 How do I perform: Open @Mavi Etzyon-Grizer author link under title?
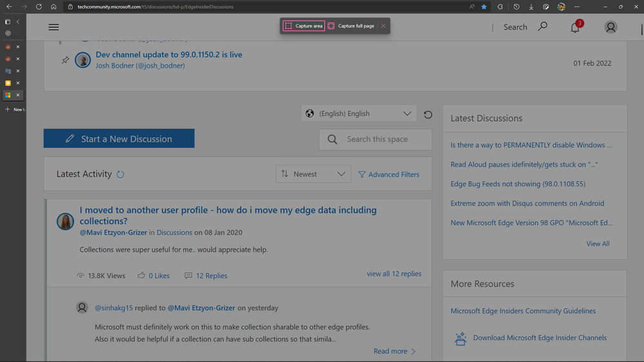coord(113,233)
